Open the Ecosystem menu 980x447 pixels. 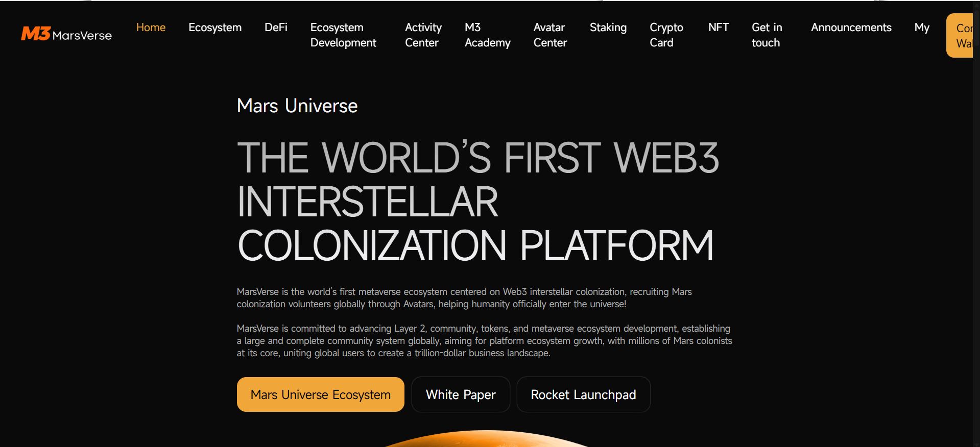(215, 28)
